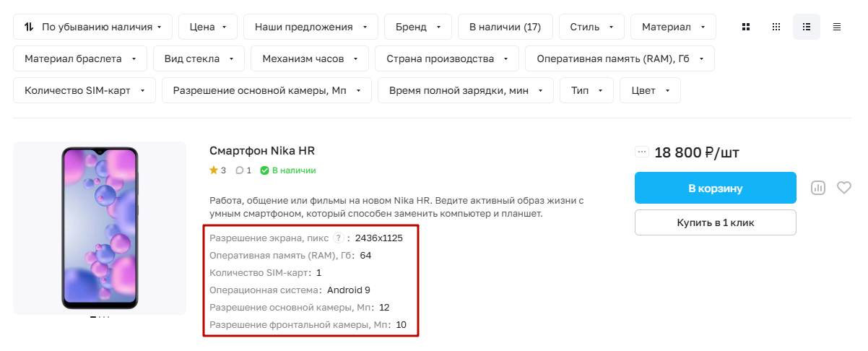Click the image slider dots under photo
Screen dimensions: 868x351
(100, 317)
